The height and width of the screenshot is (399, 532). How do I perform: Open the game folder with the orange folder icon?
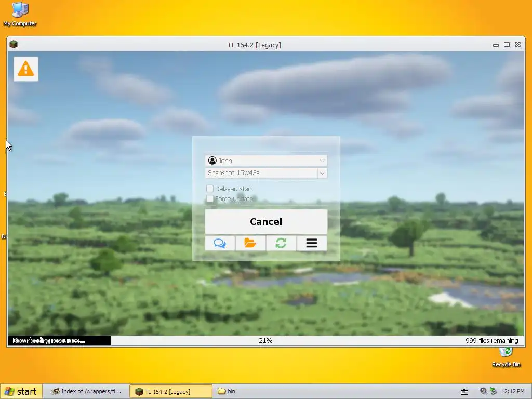tap(250, 243)
